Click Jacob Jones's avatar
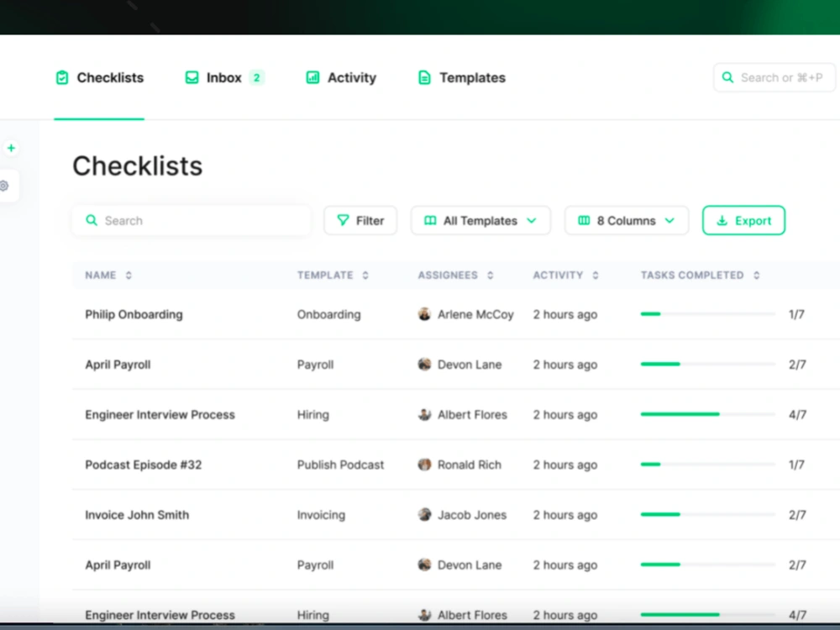The height and width of the screenshot is (630, 840). (424, 515)
